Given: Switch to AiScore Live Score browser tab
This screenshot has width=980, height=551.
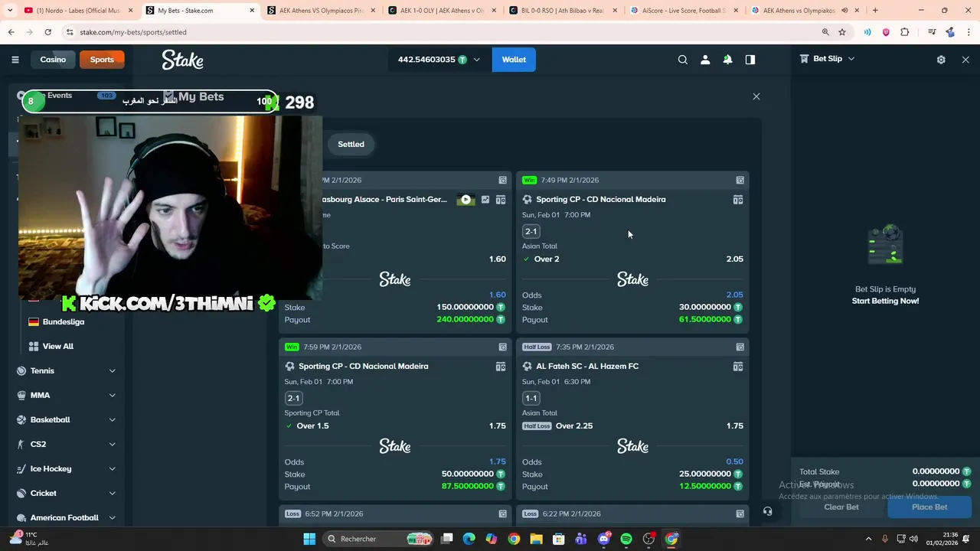Looking at the screenshot, I should 684,11.
